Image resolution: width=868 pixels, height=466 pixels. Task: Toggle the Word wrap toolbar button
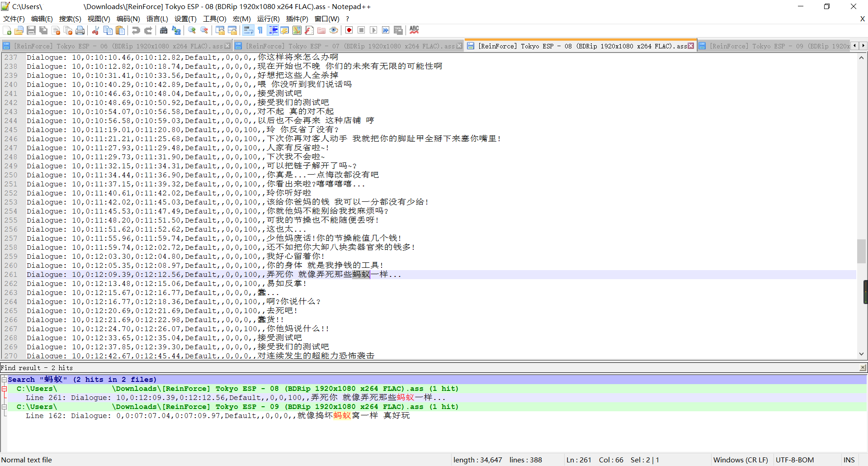coord(248,30)
